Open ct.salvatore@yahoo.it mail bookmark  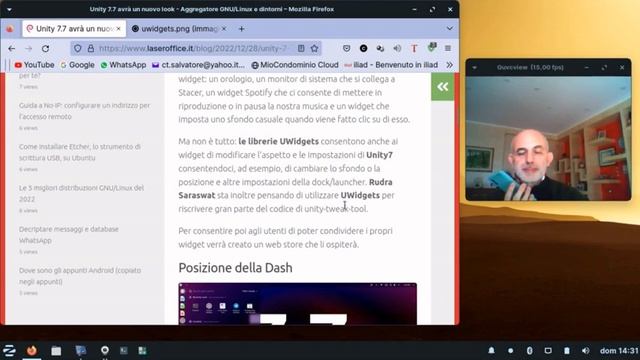tap(198, 65)
